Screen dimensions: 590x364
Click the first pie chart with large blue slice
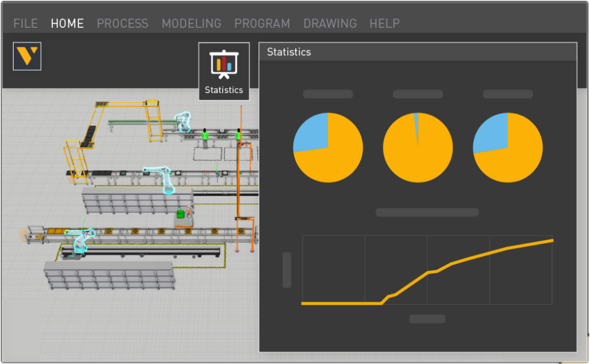coord(328,148)
